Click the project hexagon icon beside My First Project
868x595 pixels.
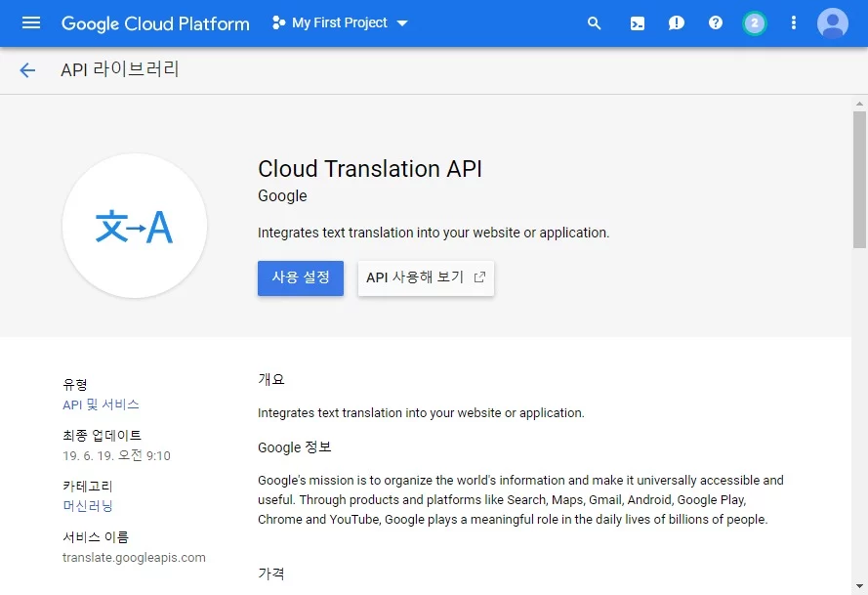point(279,23)
